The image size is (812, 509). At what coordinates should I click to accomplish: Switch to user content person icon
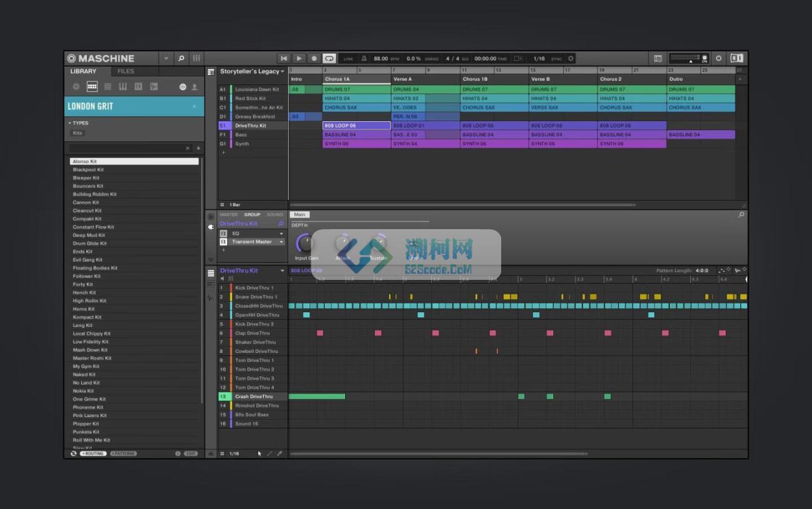[194, 86]
